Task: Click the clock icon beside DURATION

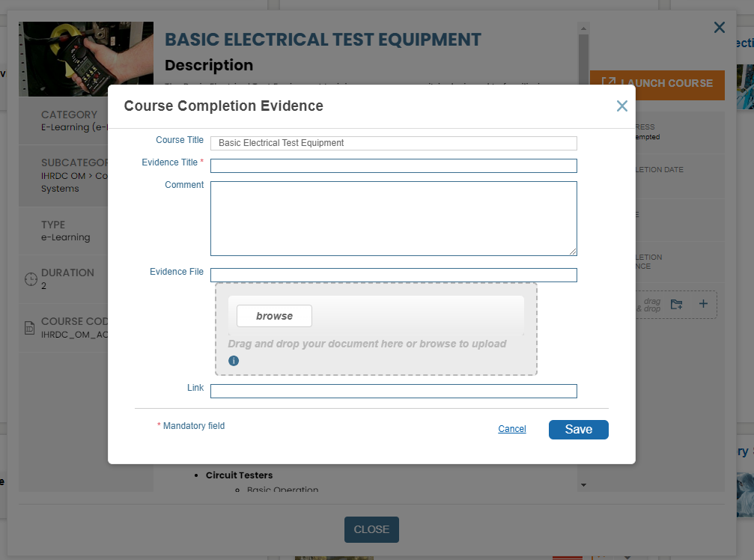Action: pyautogui.click(x=31, y=279)
